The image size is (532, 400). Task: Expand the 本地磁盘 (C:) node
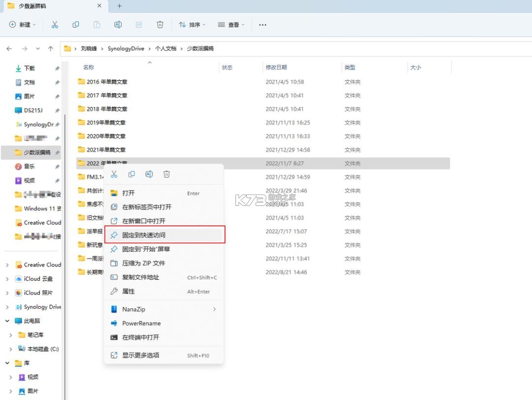[x=11, y=349]
